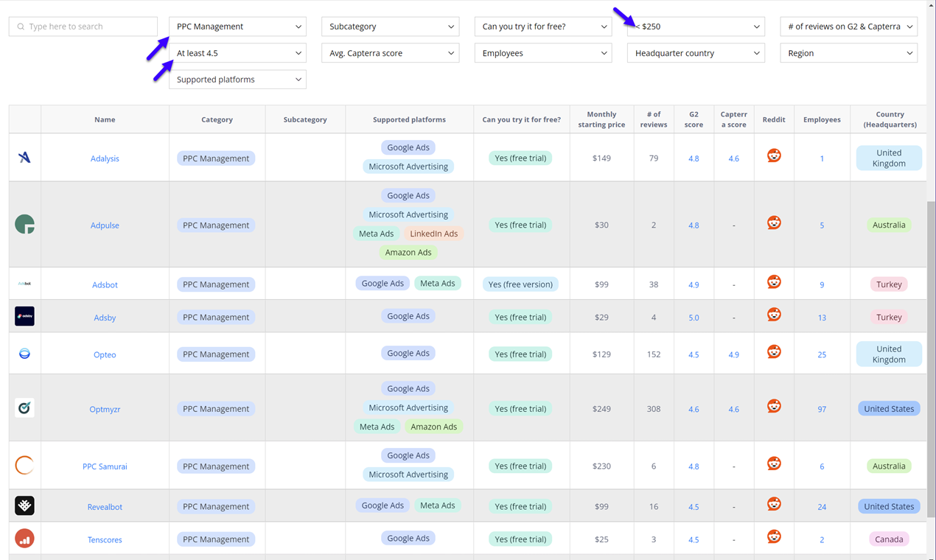Viewport: 936px width, 560px height.
Task: Open the Adpulse name link
Action: 105,225
